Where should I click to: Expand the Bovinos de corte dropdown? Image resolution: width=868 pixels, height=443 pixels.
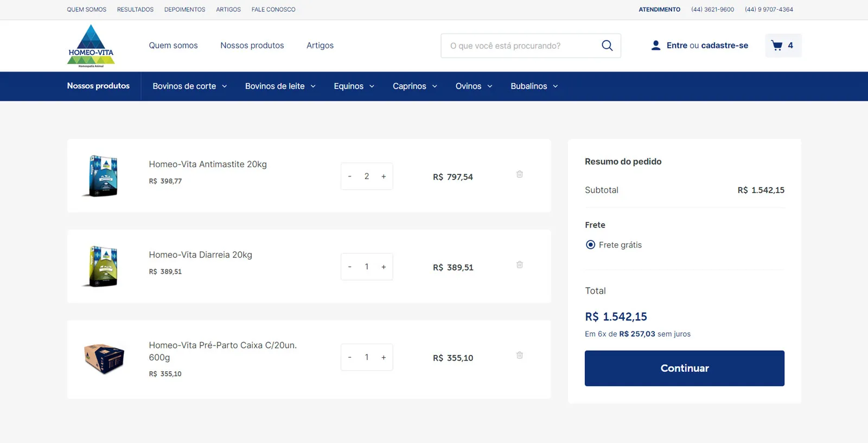189,86
